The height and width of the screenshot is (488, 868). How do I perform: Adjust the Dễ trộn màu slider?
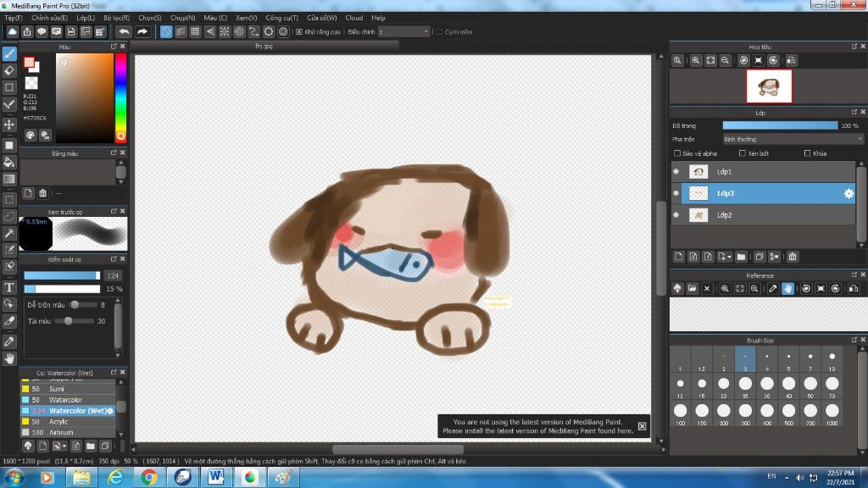[82, 305]
